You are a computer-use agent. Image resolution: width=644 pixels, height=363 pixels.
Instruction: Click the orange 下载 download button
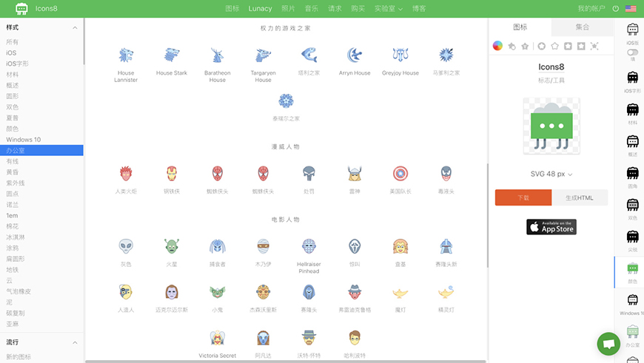click(x=523, y=197)
